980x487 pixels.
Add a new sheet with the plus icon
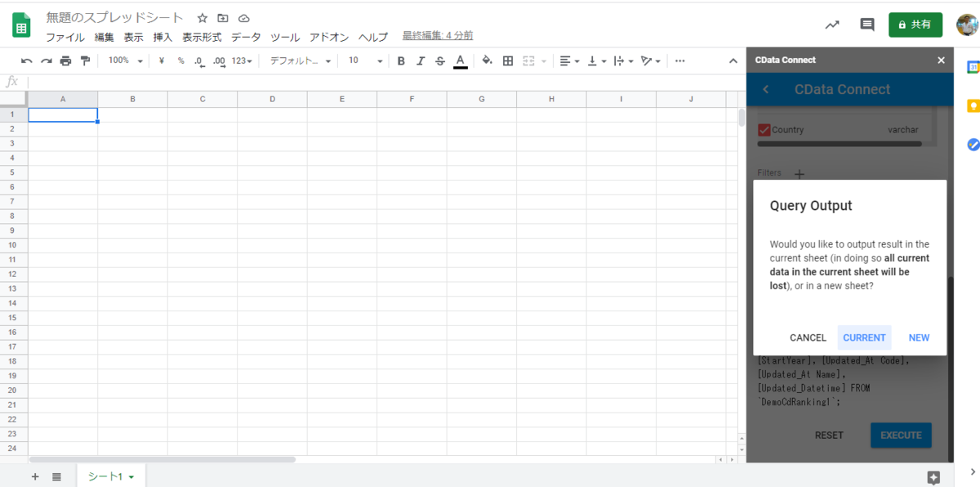click(34, 476)
